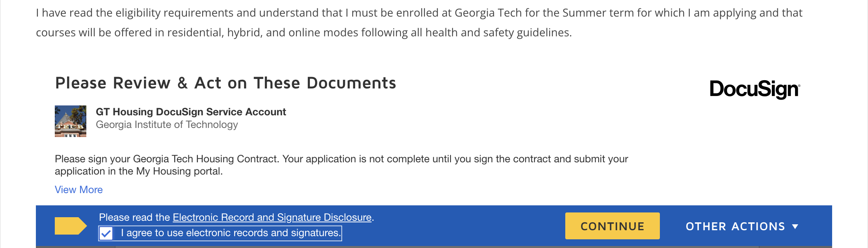Image resolution: width=868 pixels, height=248 pixels.
Task: Expand the OTHER ACTIONS dropdown menu
Action: pyautogui.click(x=742, y=226)
